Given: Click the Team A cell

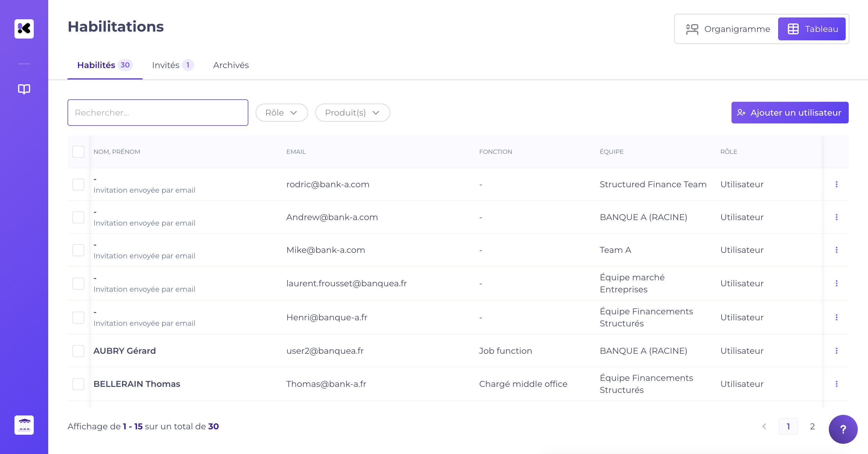Looking at the screenshot, I should (x=615, y=250).
